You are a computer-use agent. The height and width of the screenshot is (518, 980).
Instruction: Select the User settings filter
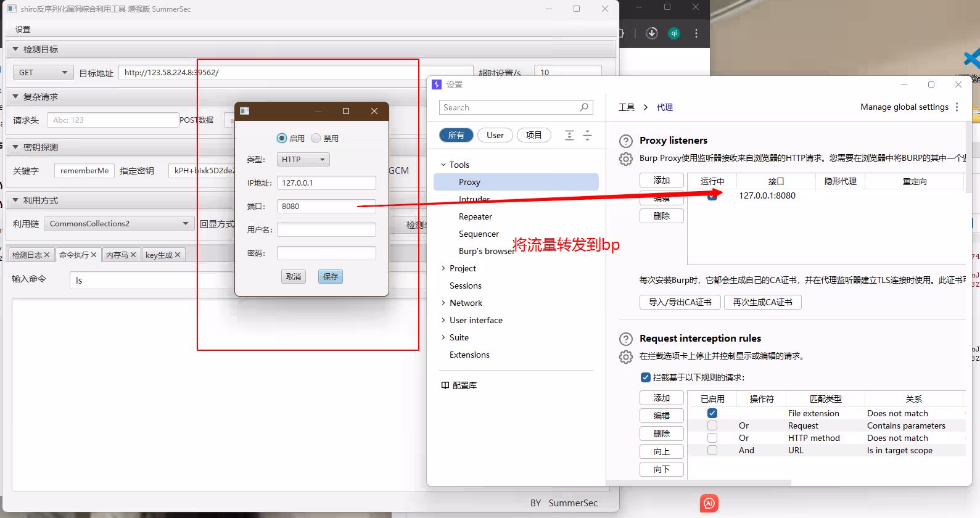(495, 136)
